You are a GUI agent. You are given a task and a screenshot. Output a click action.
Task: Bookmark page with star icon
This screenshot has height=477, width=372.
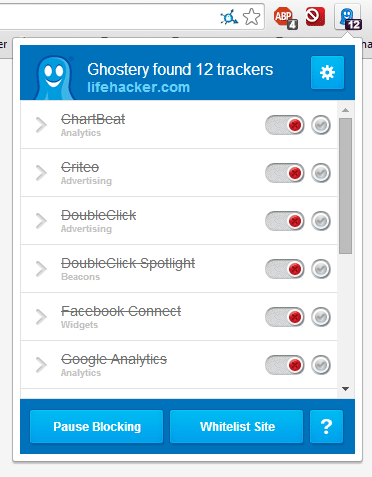point(251,17)
